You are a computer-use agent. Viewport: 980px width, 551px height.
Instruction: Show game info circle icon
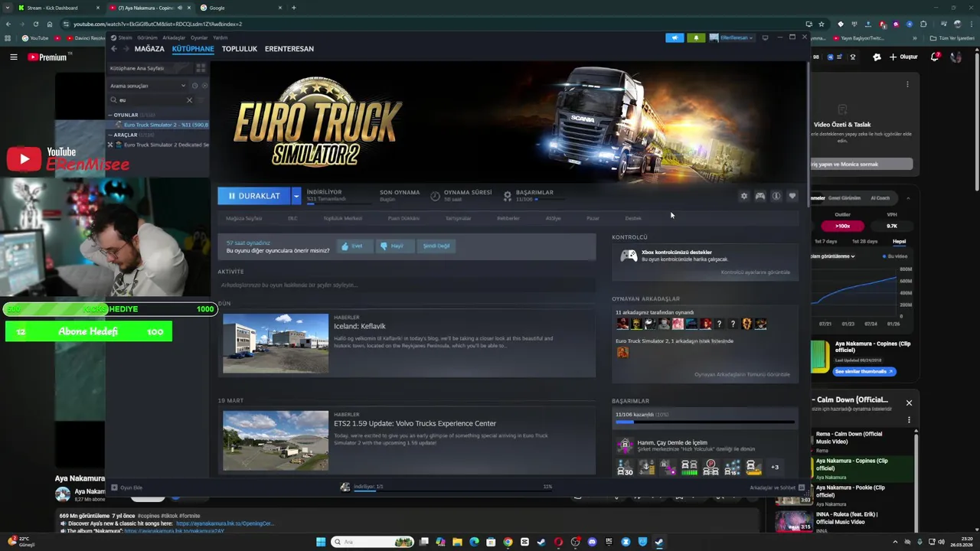(776, 196)
